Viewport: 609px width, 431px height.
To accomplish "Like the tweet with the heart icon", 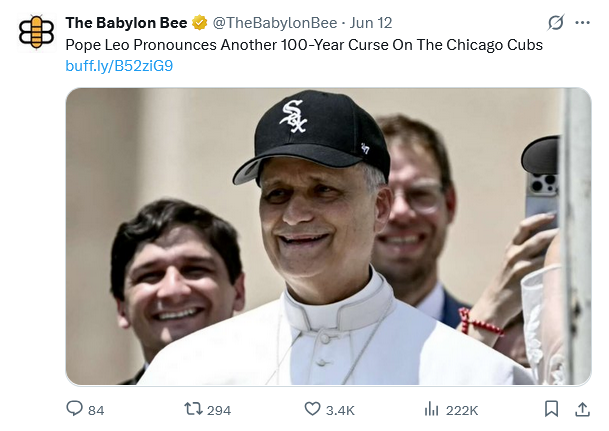I will point(311,409).
